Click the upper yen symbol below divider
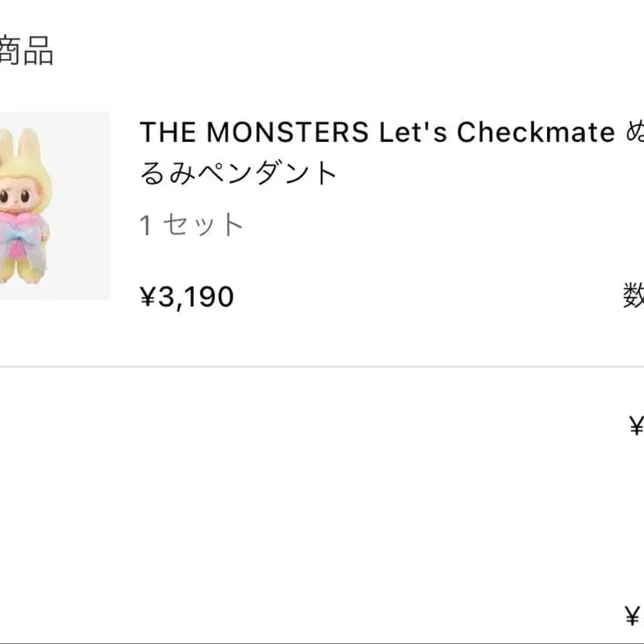 pos(635,426)
